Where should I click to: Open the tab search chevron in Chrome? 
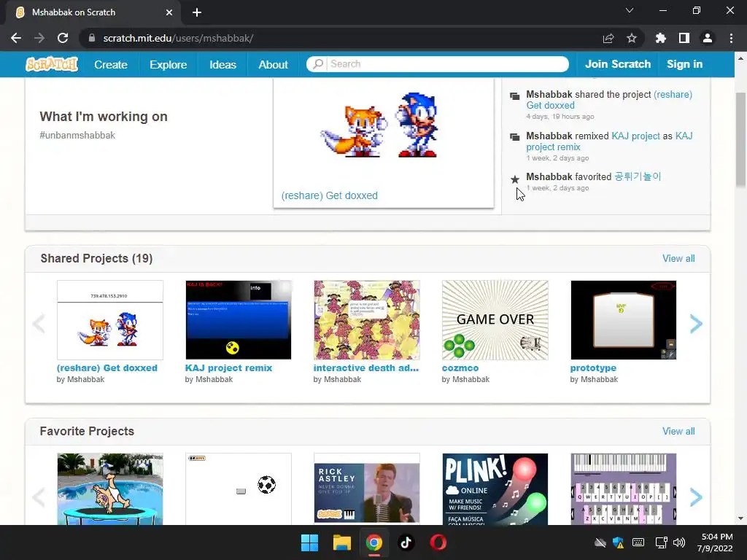coord(630,10)
